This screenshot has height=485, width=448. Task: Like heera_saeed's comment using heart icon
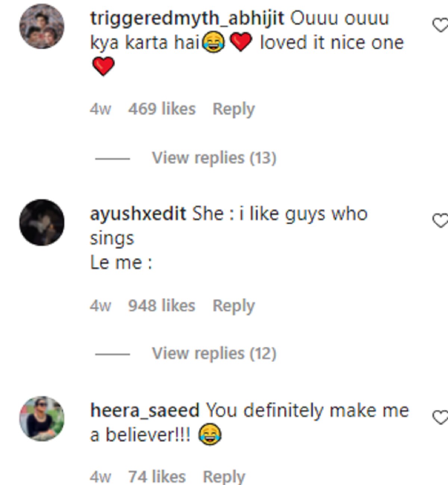(440, 417)
